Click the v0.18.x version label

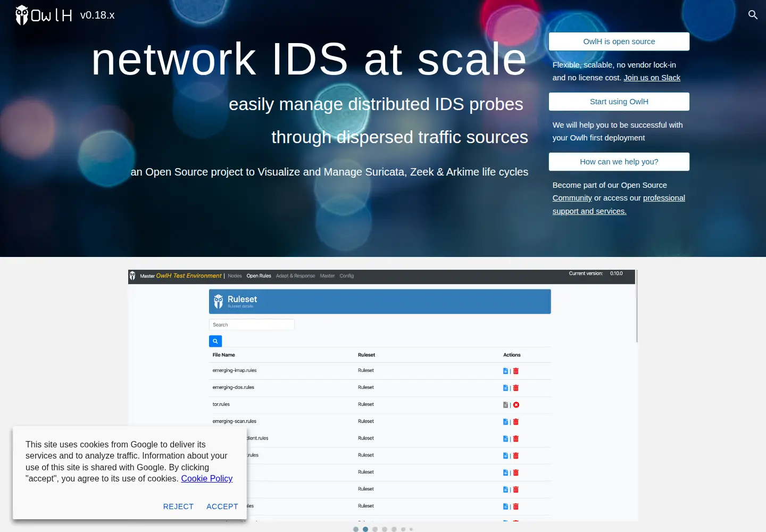click(97, 15)
